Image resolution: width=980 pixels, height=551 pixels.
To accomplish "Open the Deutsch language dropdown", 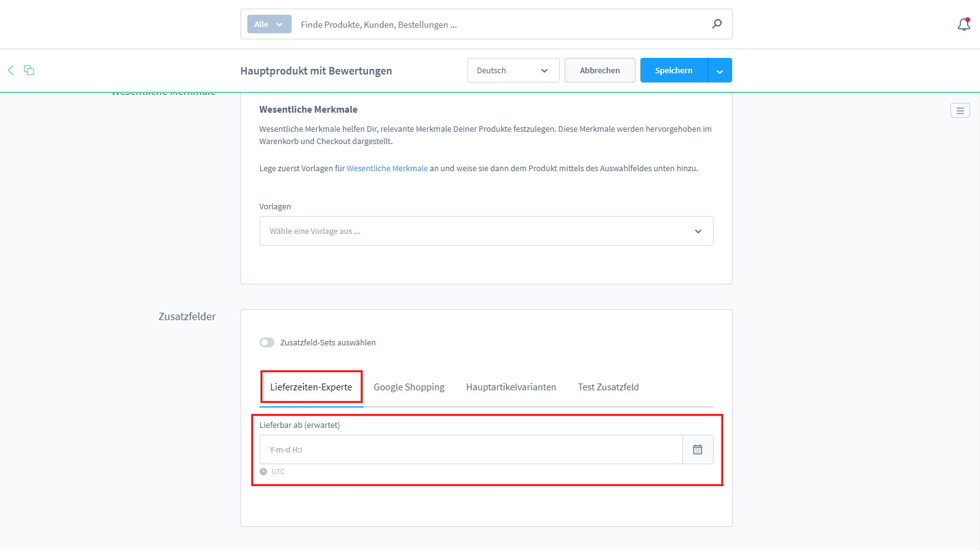I will click(x=513, y=70).
